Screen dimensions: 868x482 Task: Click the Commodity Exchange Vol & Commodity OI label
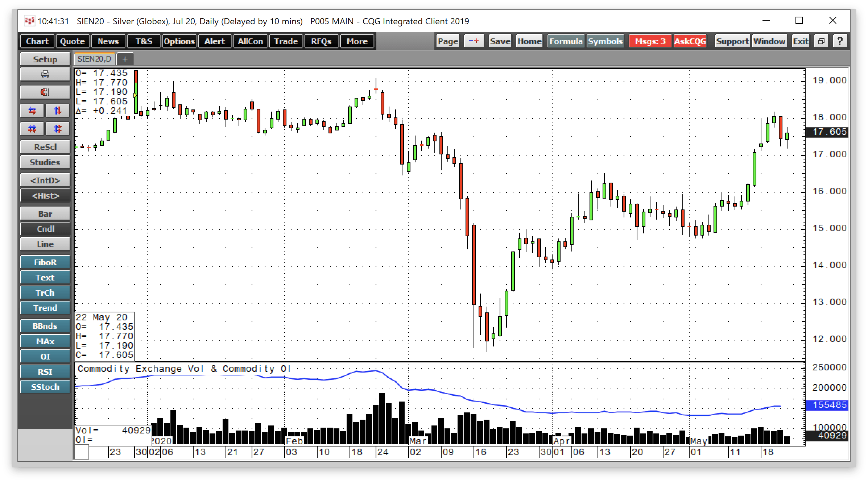[184, 369]
